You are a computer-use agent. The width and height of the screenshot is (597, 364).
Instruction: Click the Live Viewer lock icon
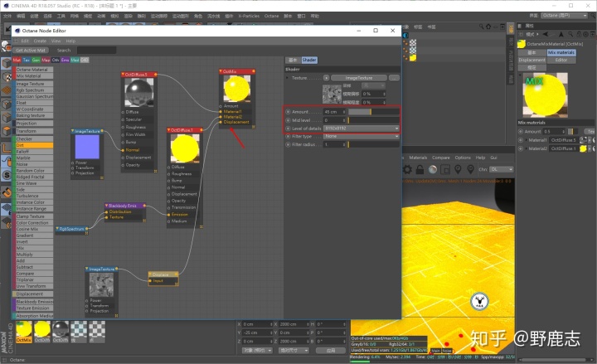pos(420,169)
